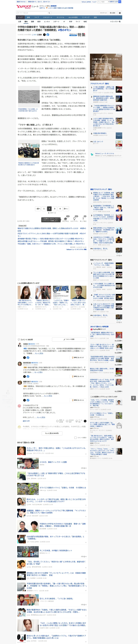React with 学びがある graduation cap icon
The image size is (138, 644).
click(66, 219)
